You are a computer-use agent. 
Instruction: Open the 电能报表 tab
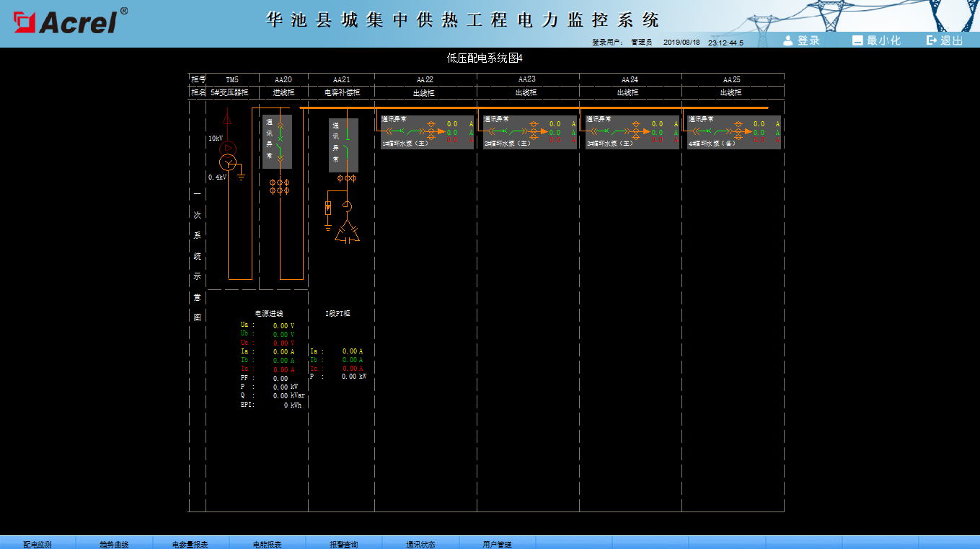(x=267, y=544)
